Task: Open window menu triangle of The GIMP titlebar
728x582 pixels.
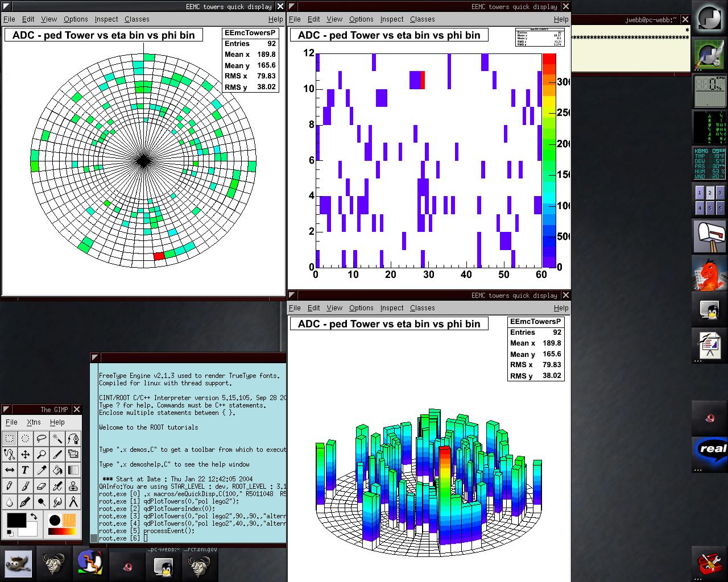Action: click(7, 409)
